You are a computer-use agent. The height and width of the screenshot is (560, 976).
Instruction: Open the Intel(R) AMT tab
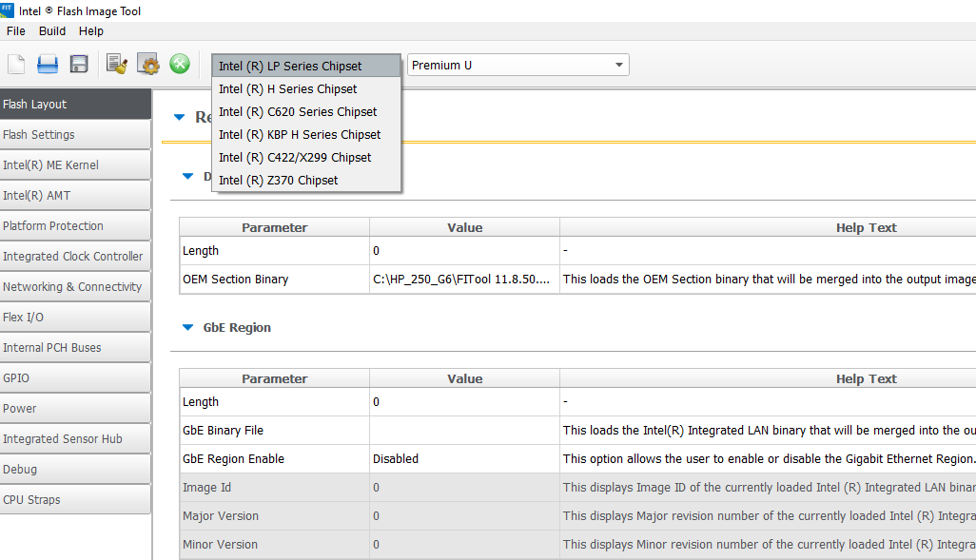pyautogui.click(x=75, y=195)
